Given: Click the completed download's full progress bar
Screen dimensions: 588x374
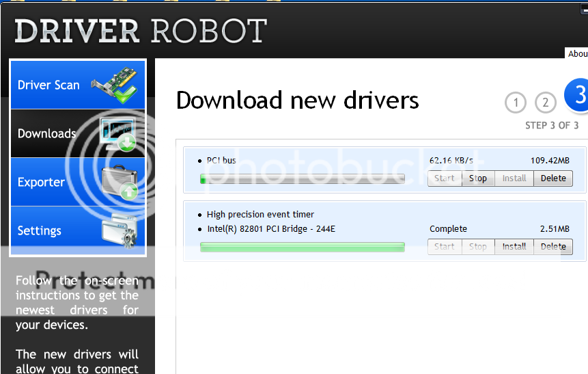Looking at the screenshot, I should [302, 247].
